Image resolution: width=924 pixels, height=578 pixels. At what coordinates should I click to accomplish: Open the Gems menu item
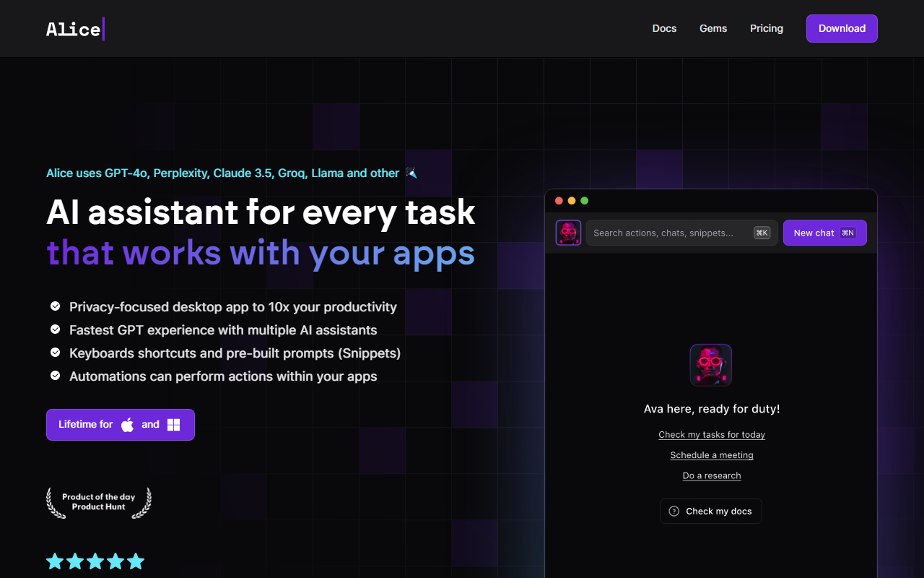713,28
